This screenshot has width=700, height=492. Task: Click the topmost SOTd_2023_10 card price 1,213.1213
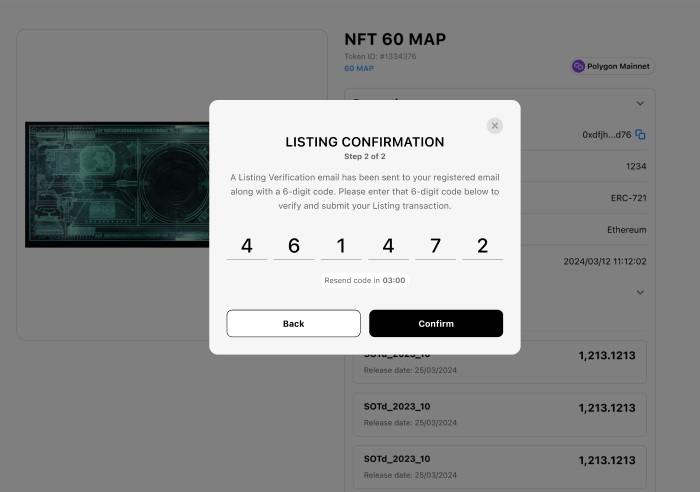pyautogui.click(x=606, y=355)
